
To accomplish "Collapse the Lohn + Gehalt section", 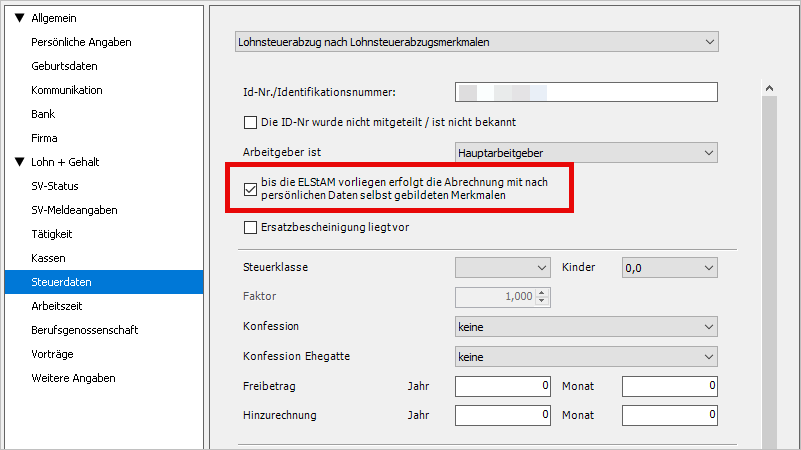I will point(19,162).
